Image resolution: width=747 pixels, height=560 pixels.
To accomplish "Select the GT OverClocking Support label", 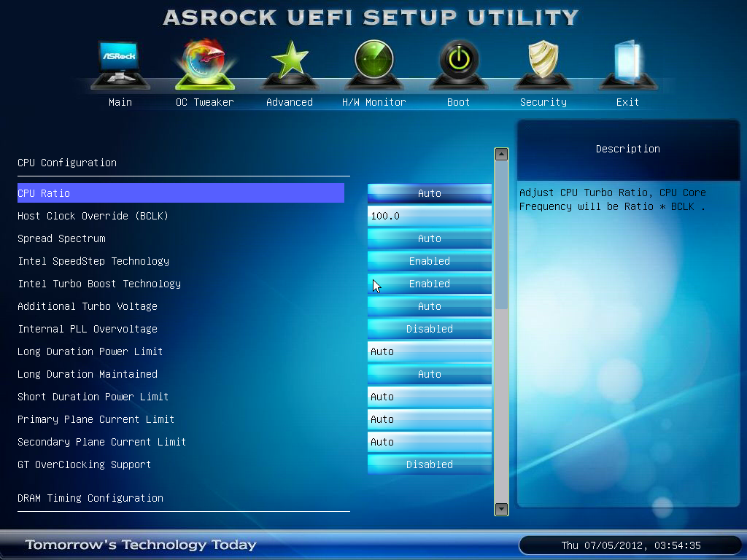I will (x=85, y=464).
